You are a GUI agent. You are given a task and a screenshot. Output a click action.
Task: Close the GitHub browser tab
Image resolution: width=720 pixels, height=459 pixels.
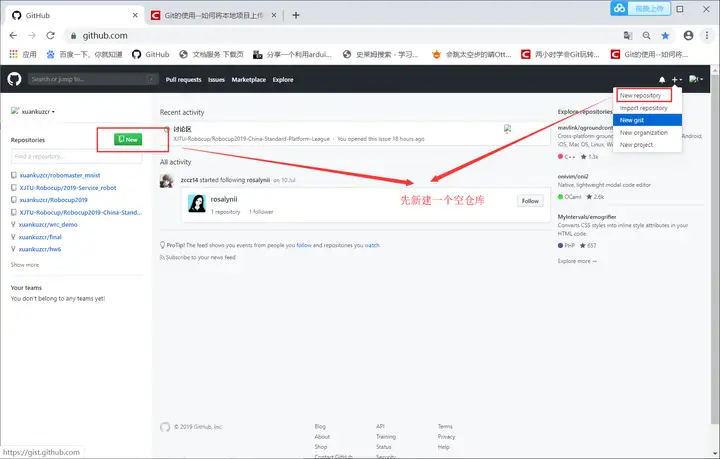tap(135, 15)
